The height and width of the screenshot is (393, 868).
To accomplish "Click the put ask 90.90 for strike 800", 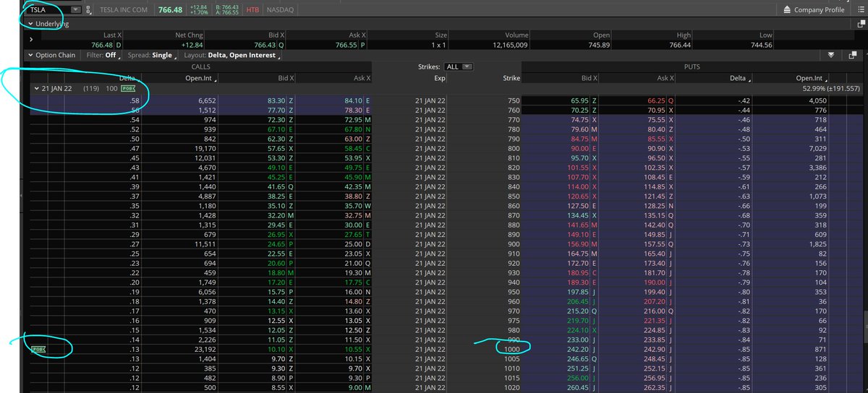I will pyautogui.click(x=657, y=147).
